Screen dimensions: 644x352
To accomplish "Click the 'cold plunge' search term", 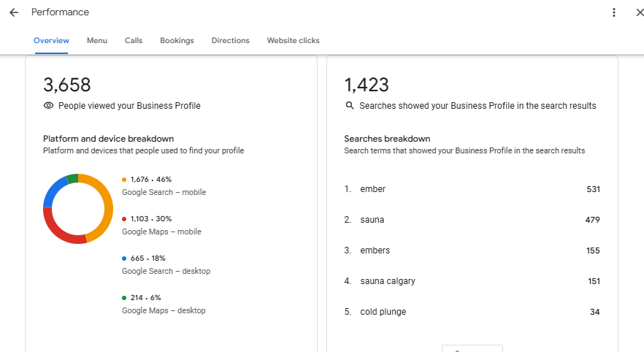I will [383, 312].
